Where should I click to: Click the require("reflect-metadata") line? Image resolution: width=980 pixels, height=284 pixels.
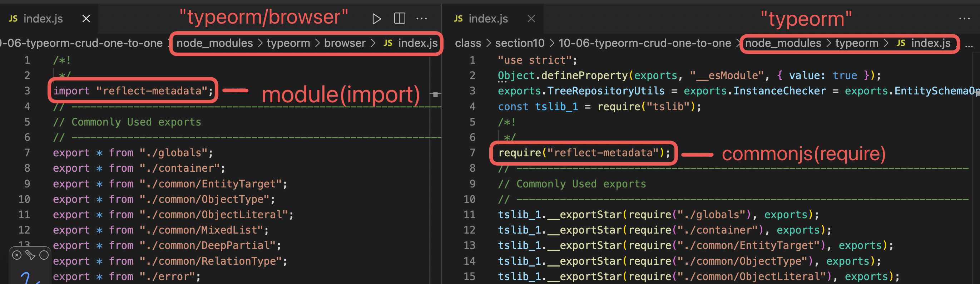585,153
